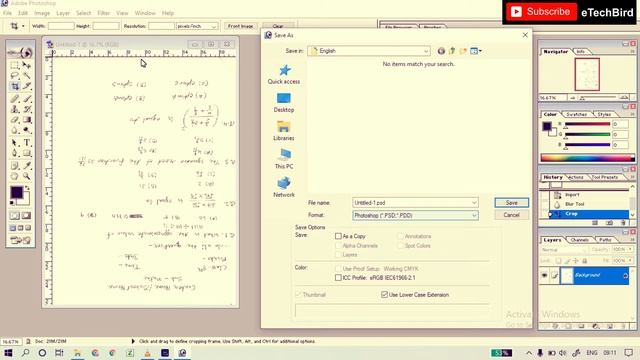Select the History Brush tool
640x360 pixels.
click(x=27, y=109)
